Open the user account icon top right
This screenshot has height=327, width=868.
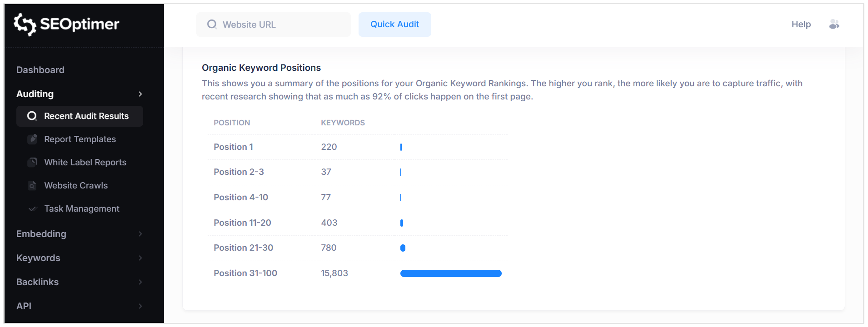pos(834,24)
